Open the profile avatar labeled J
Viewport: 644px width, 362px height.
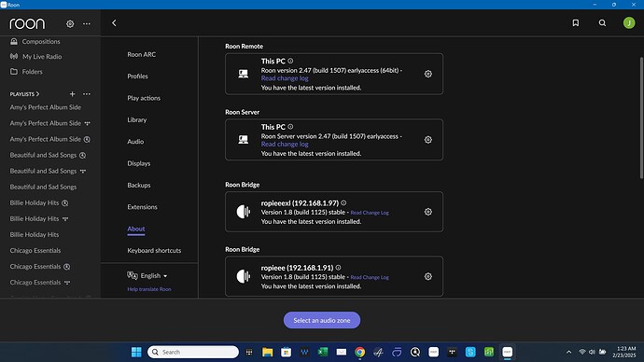[629, 23]
